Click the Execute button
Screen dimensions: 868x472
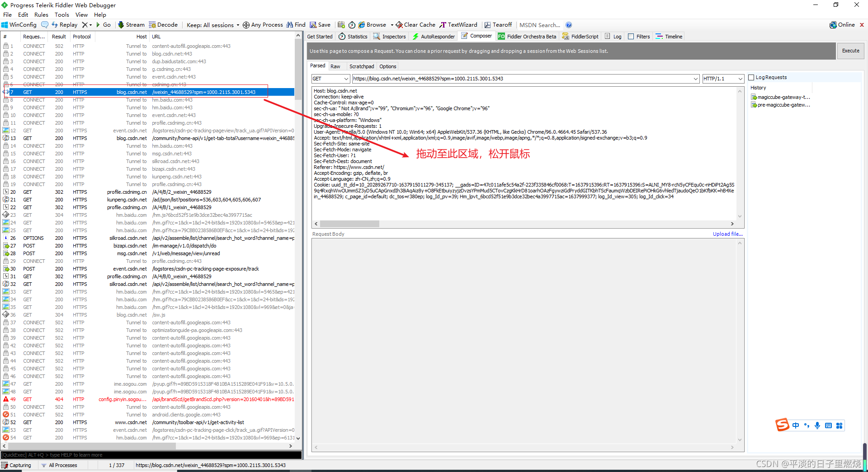[x=851, y=51]
